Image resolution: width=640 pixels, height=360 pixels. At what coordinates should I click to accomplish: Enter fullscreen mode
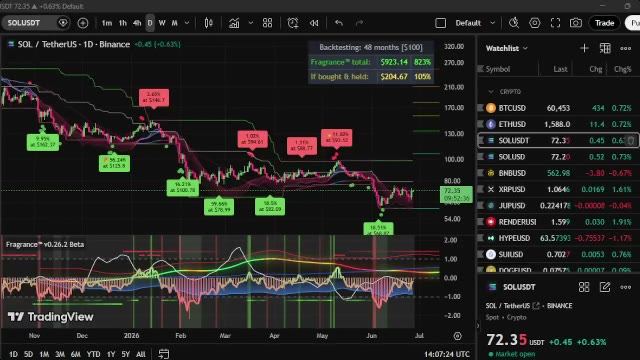pos(555,23)
